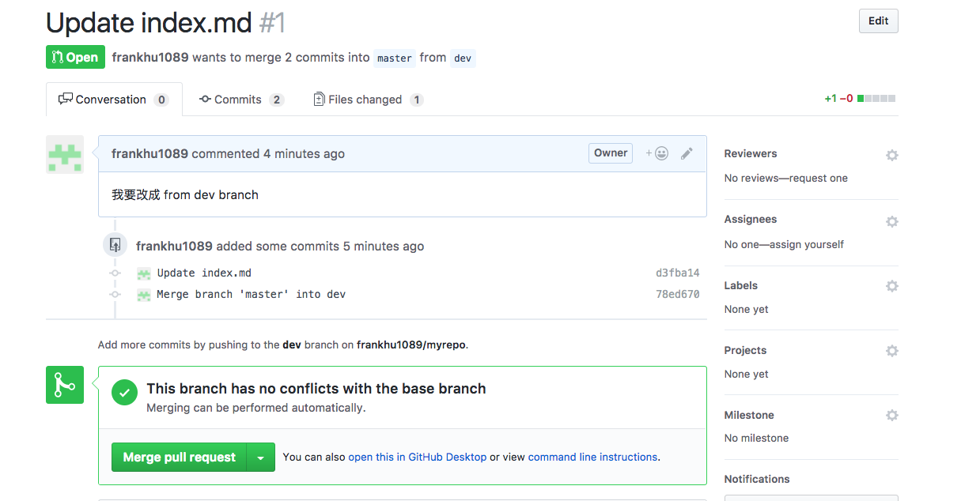Image resolution: width=980 pixels, height=501 pixels.
Task: Click frankhu1089's avatar beside the comment
Action: (65, 154)
